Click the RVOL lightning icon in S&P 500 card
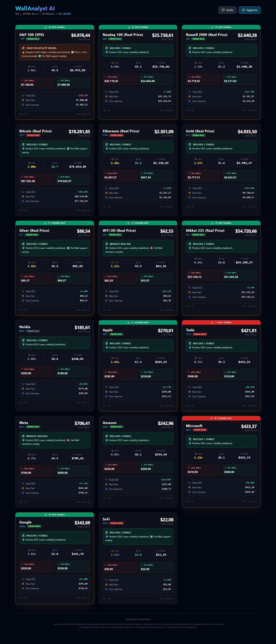Viewport: 276px width, 644px height. [x=29, y=67]
